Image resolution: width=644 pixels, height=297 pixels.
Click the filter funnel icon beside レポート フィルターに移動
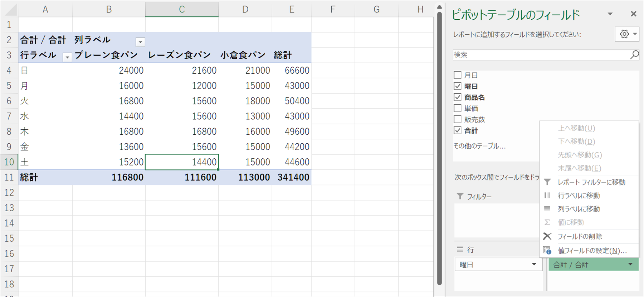547,182
